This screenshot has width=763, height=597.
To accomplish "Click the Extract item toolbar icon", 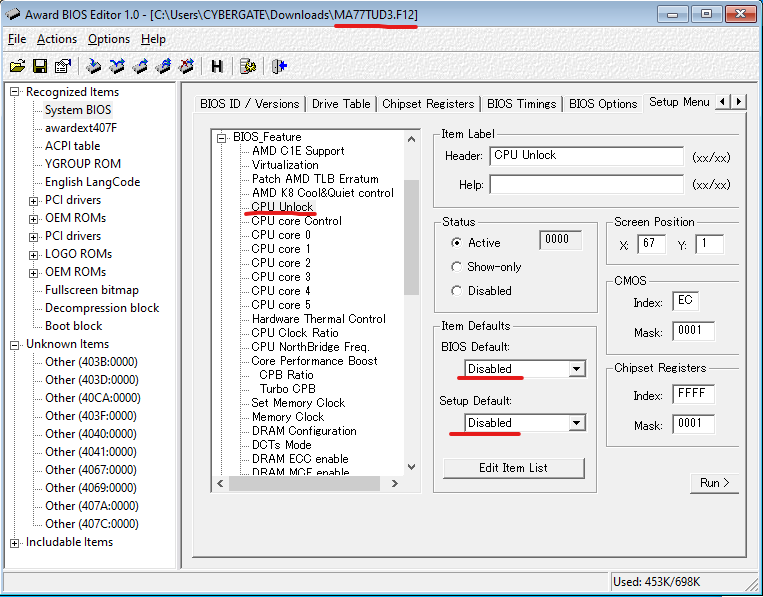I will tap(140, 66).
